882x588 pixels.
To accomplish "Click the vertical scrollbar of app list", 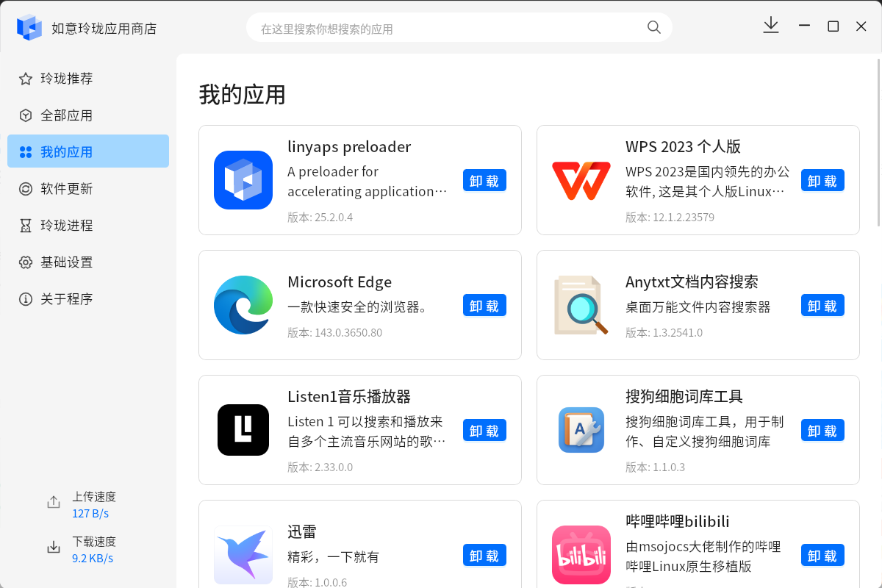I will click(879, 143).
